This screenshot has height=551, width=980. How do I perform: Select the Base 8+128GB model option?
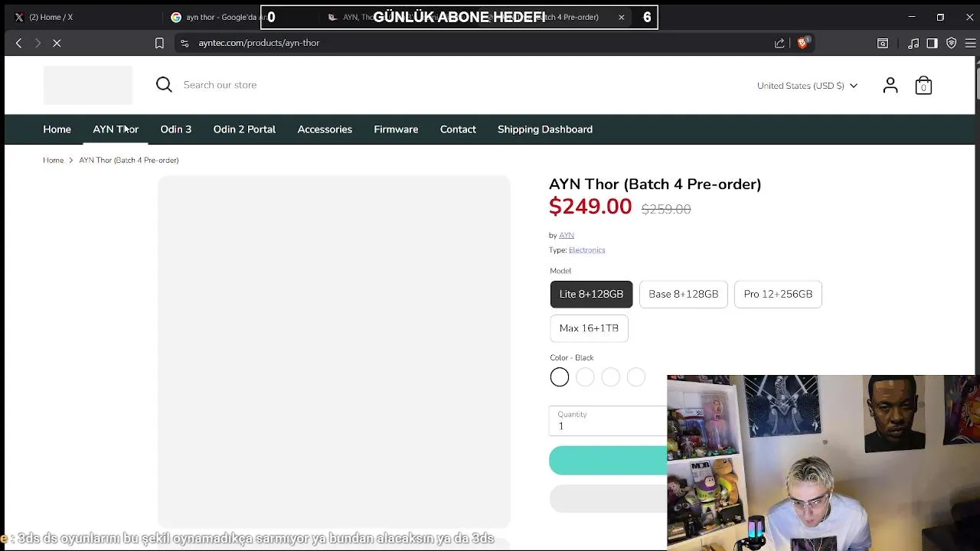pyautogui.click(x=683, y=294)
